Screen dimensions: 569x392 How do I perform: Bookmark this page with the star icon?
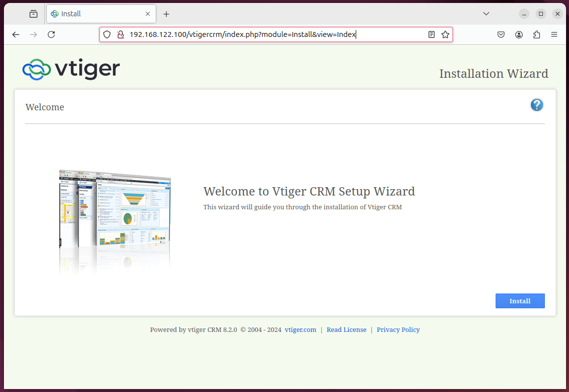coord(445,34)
